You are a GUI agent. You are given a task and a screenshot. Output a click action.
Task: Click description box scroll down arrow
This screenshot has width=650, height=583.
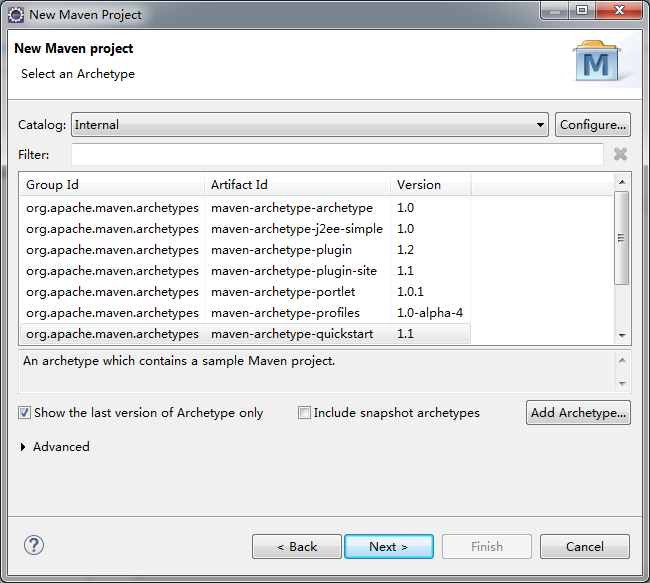point(622,384)
